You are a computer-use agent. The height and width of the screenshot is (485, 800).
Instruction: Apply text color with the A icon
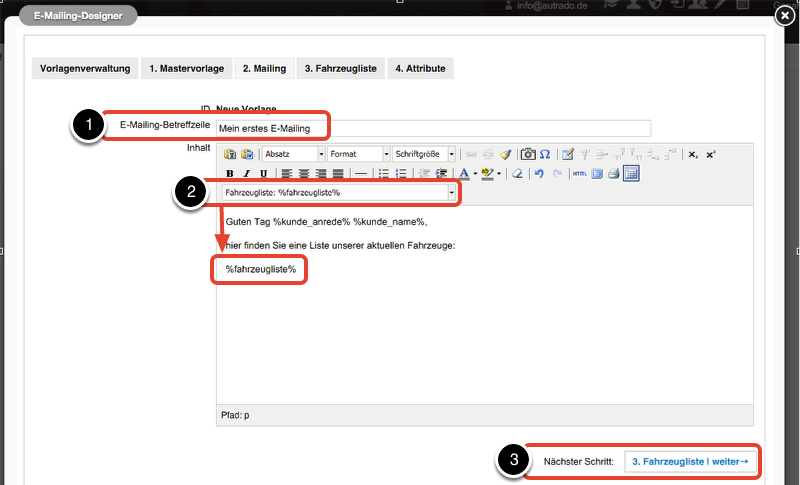(464, 173)
